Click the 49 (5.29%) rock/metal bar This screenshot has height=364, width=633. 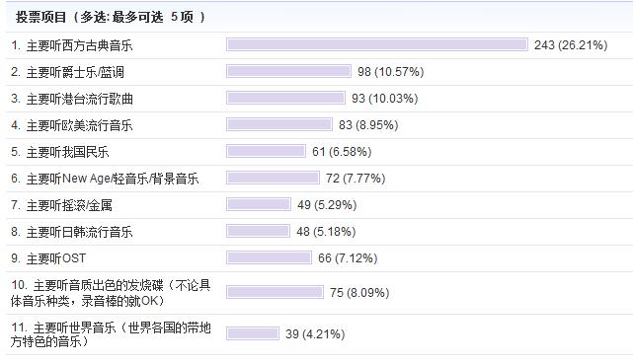coord(259,204)
